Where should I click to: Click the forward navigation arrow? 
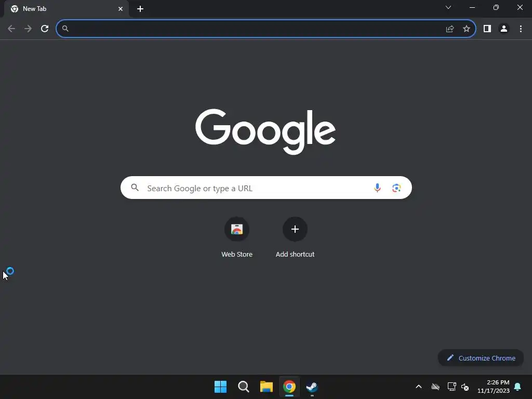28,29
